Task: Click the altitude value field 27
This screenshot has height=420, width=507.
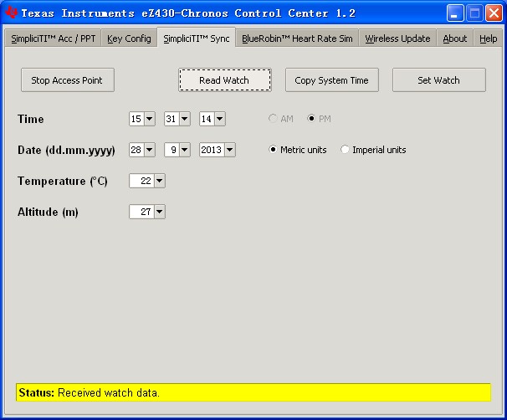Action: 142,212
